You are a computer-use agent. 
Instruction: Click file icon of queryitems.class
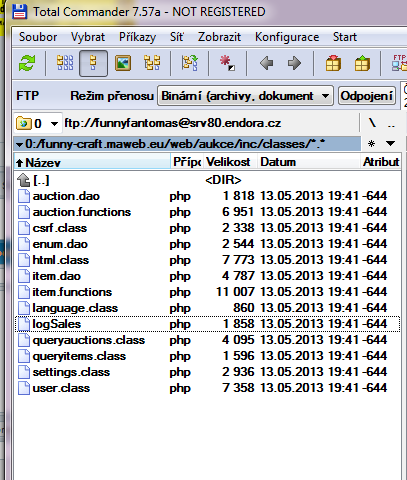(x=24, y=356)
